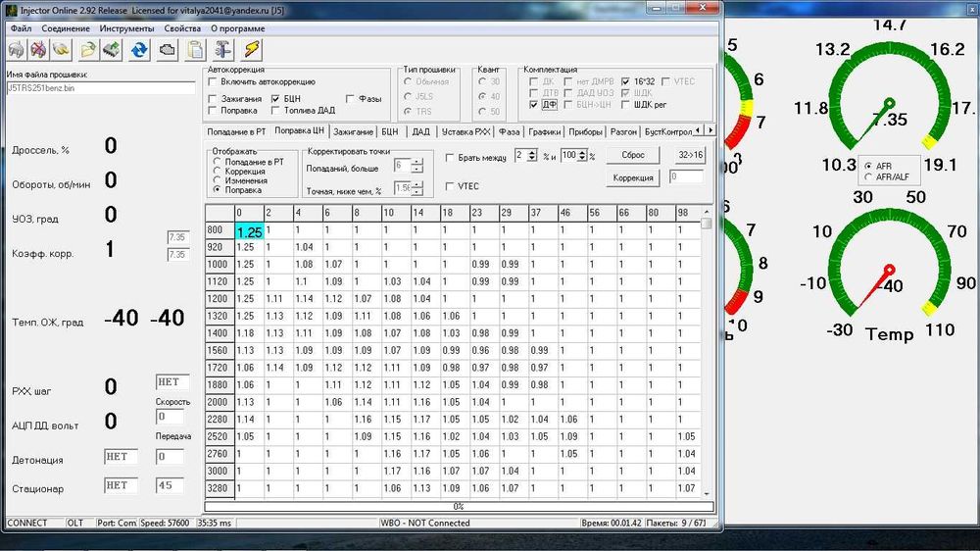Click the input field beside Коррекция button

click(x=686, y=177)
